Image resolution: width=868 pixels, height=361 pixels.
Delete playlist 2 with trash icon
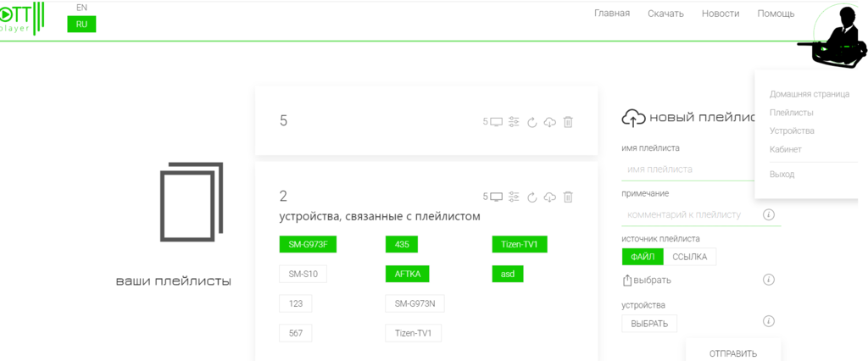tap(568, 197)
